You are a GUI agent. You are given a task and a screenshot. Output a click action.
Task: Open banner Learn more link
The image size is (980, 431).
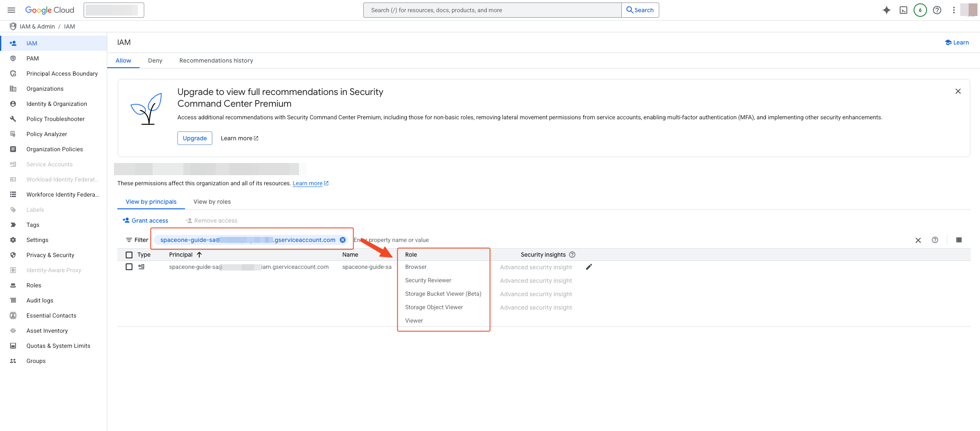239,138
